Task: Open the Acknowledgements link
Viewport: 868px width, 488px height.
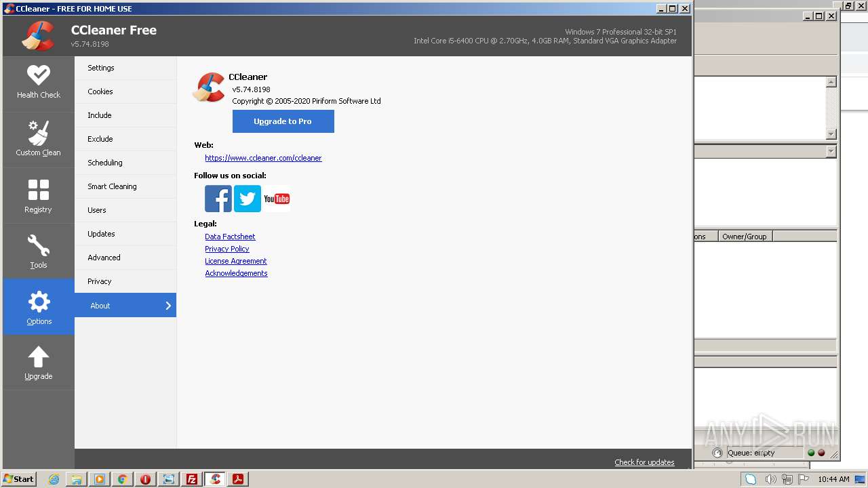Action: (236, 273)
